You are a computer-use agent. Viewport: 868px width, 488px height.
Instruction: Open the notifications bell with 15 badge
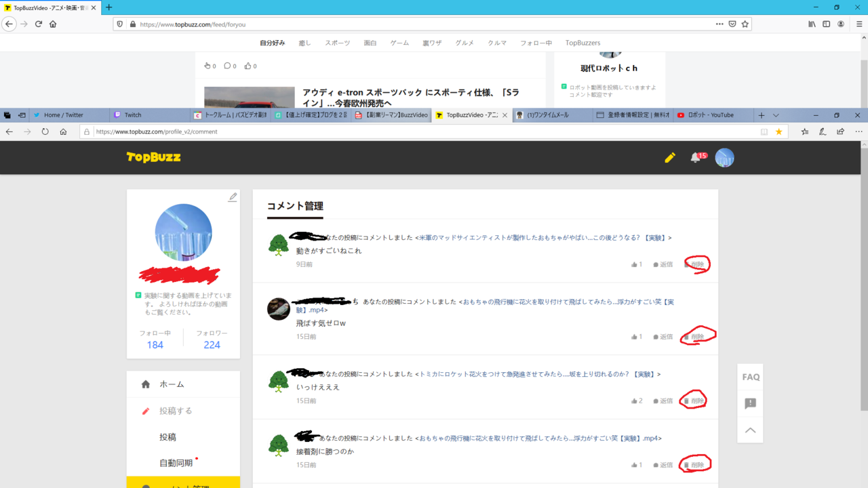(697, 157)
